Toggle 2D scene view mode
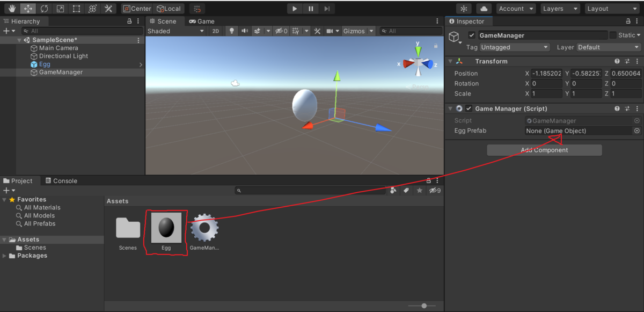The height and width of the screenshot is (312, 644). pyautogui.click(x=216, y=31)
